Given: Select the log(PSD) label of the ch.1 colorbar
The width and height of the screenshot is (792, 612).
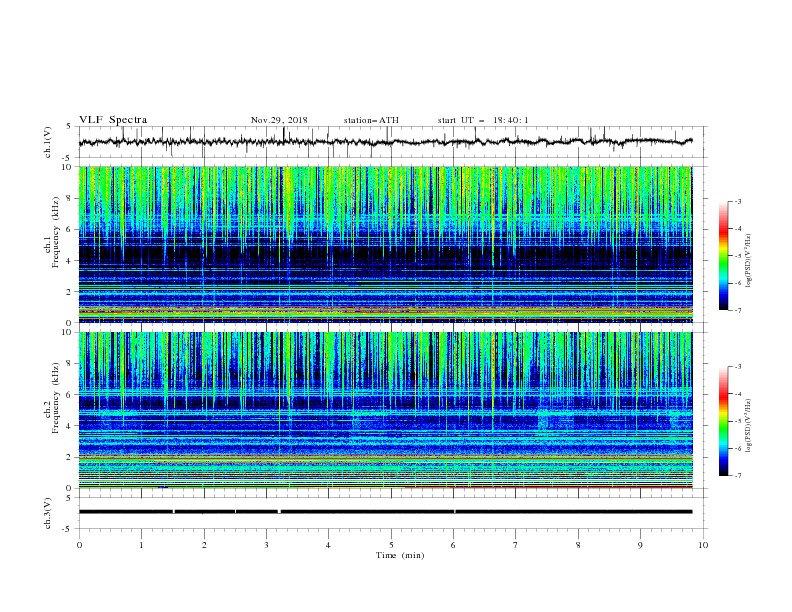Looking at the screenshot, I should (748, 261).
